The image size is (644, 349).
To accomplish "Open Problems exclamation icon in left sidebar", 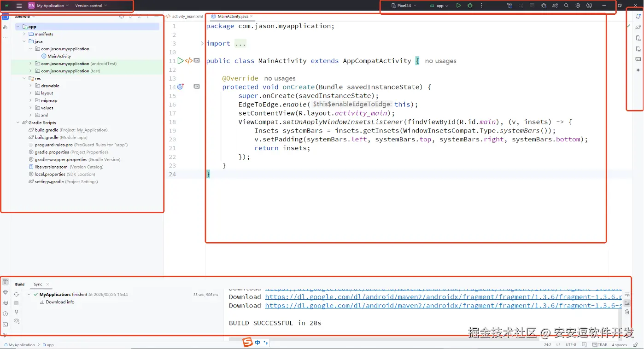I will pyautogui.click(x=5, y=314).
